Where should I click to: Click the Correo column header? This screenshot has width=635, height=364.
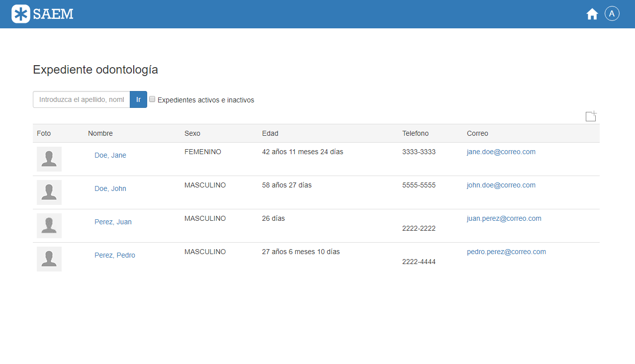(x=477, y=133)
